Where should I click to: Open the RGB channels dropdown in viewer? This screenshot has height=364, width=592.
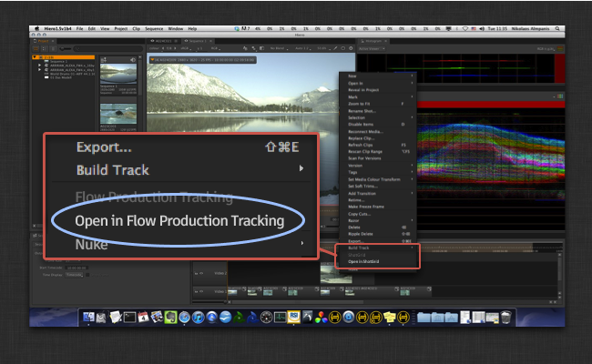[215, 48]
